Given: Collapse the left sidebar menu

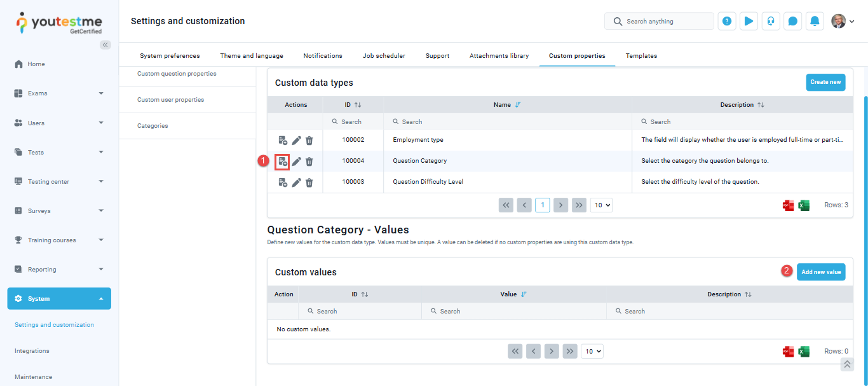Looking at the screenshot, I should 105,45.
